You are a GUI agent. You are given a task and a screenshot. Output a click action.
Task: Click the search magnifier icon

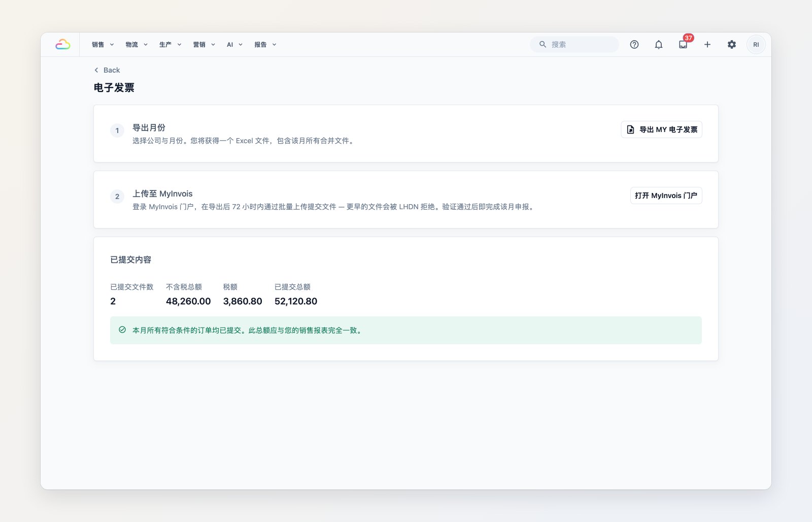point(543,45)
